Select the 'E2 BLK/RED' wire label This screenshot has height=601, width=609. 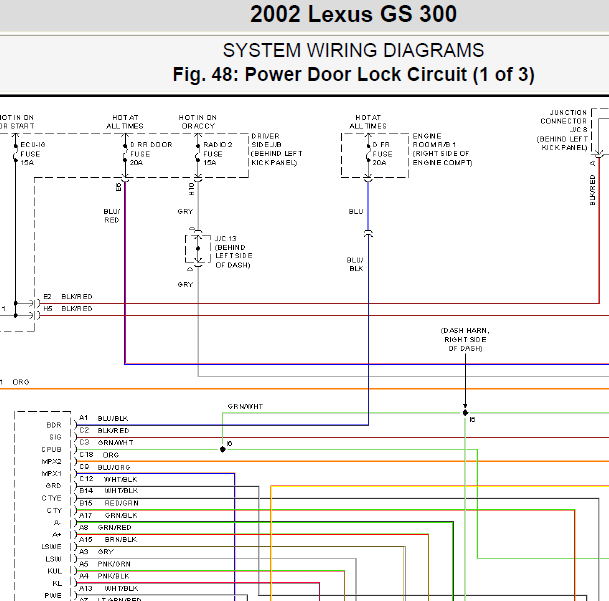pyautogui.click(x=68, y=296)
